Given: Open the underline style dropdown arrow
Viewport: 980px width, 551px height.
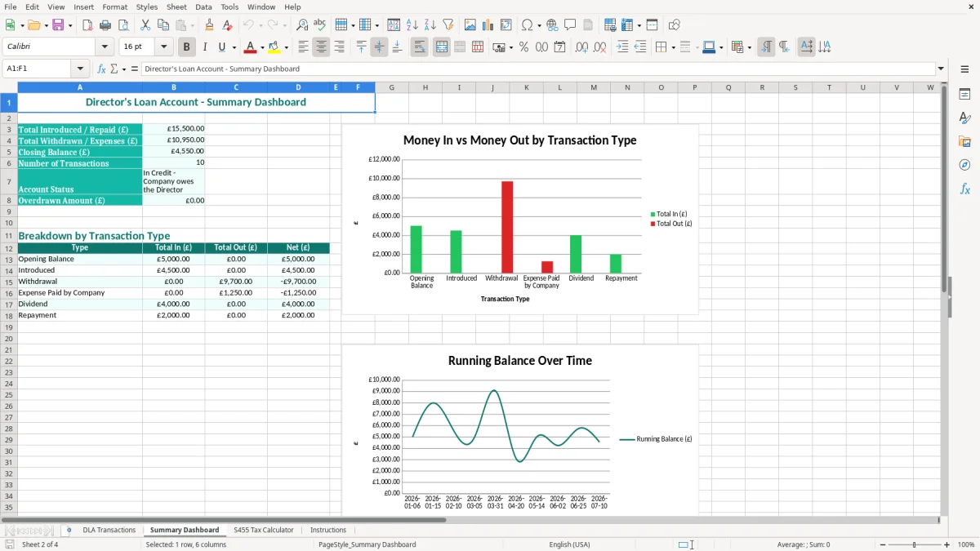Looking at the screenshot, I should point(233,47).
